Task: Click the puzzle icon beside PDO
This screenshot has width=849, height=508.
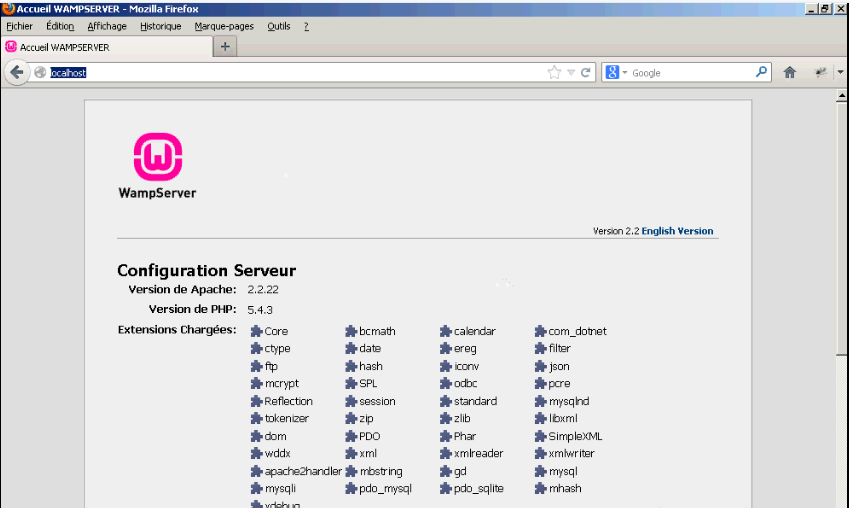Action: 351,436
